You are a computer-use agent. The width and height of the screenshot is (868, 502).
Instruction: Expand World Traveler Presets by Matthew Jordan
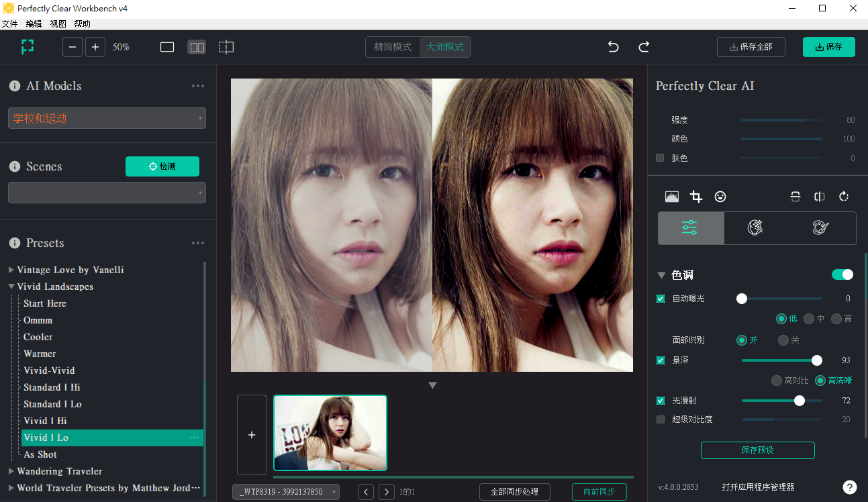11,488
